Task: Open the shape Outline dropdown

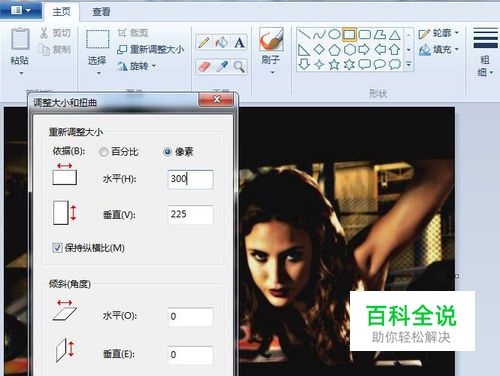Action: tap(439, 33)
